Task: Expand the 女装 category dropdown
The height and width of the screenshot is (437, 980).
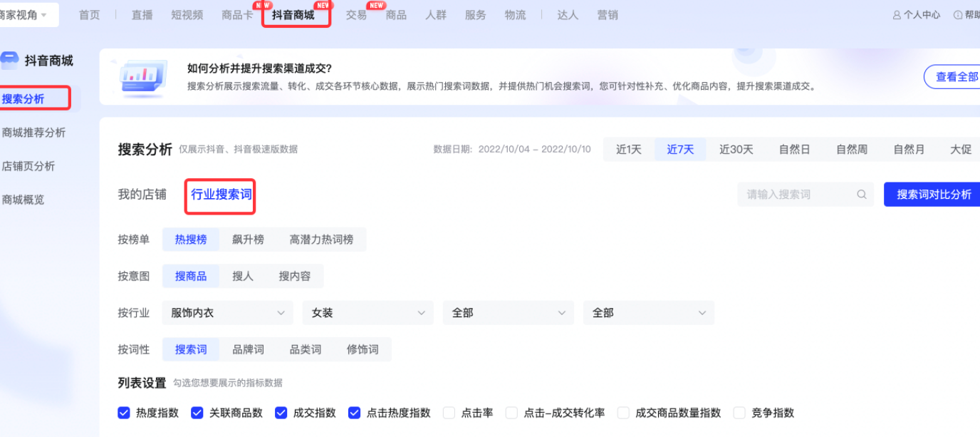Action: (x=368, y=313)
